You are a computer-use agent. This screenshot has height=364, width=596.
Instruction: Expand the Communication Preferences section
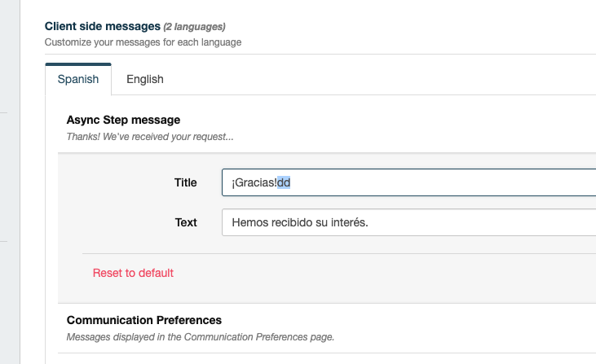tap(144, 320)
